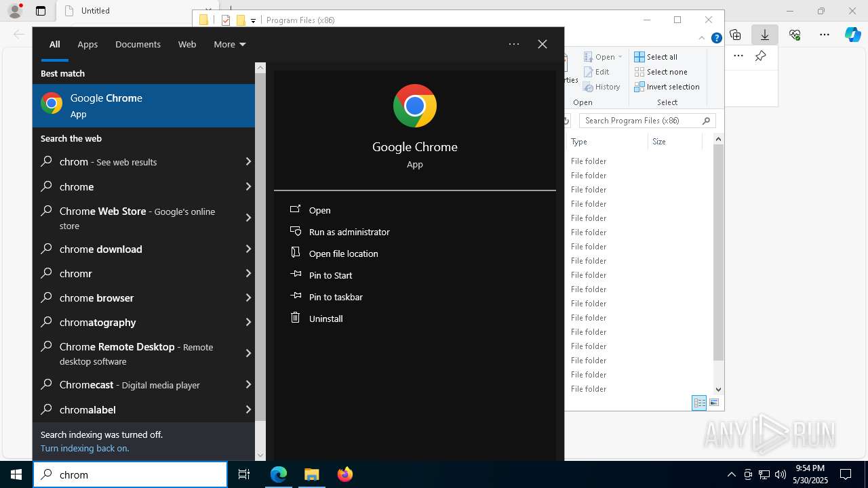Open Edge Downloads button

click(x=764, y=35)
